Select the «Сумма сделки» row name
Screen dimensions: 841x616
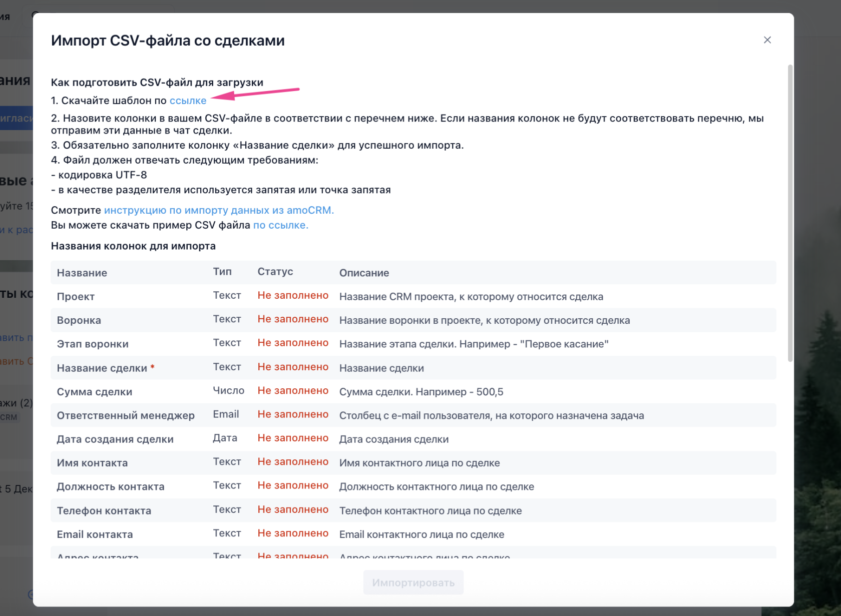[95, 392]
